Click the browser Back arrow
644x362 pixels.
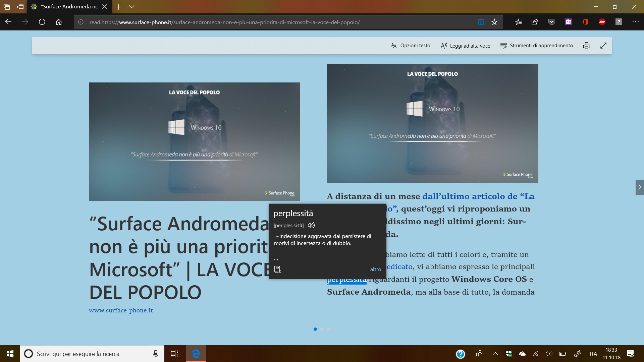coord(8,22)
